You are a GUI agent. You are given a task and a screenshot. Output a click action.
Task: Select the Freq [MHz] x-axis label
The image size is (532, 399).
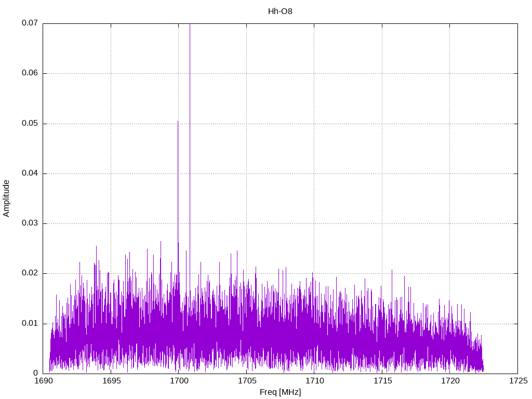pyautogui.click(x=280, y=392)
